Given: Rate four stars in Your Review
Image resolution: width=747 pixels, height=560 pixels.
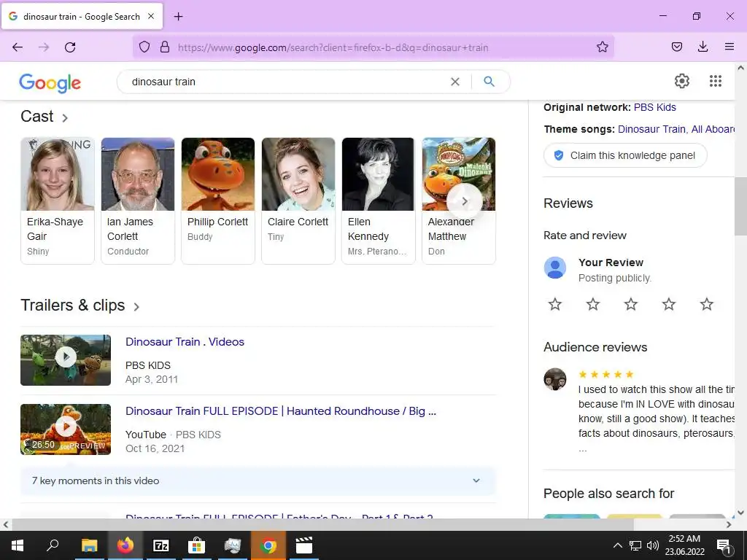Looking at the screenshot, I should tap(669, 304).
